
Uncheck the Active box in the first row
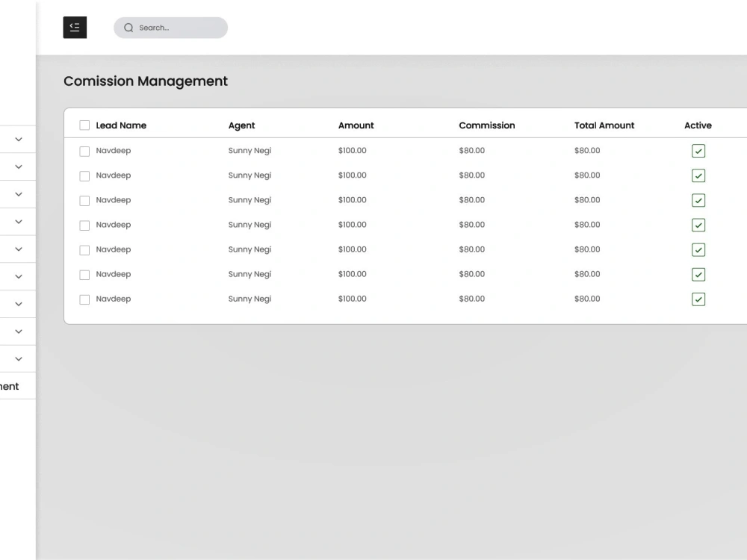[698, 151]
